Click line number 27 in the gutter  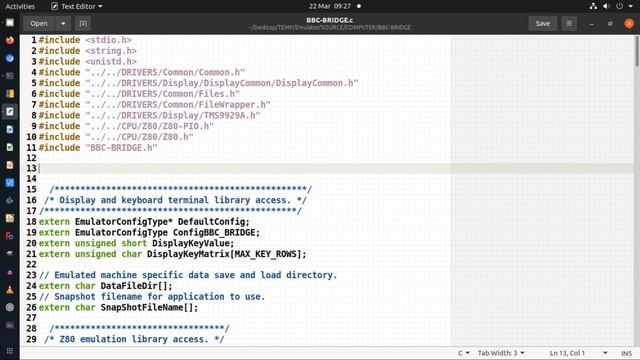click(x=31, y=318)
